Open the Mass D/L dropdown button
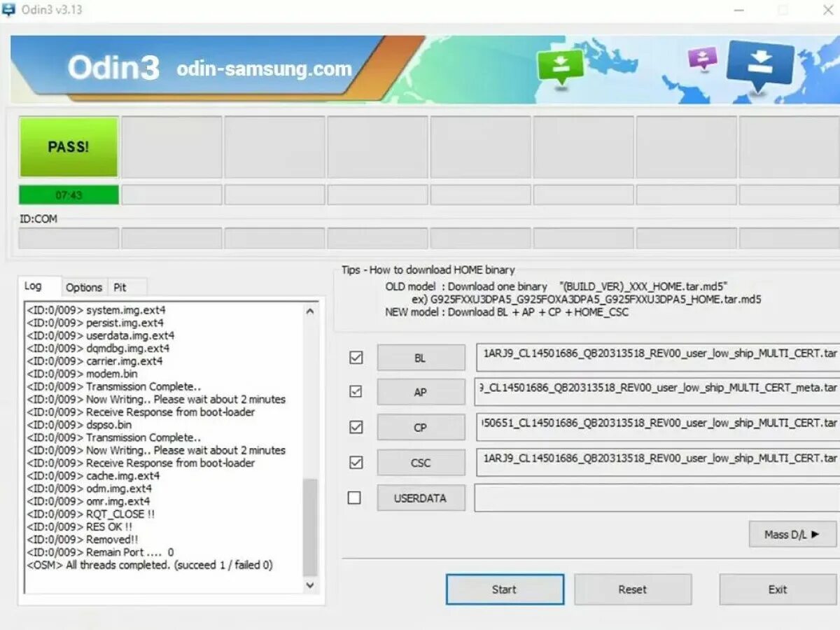 tap(792, 534)
